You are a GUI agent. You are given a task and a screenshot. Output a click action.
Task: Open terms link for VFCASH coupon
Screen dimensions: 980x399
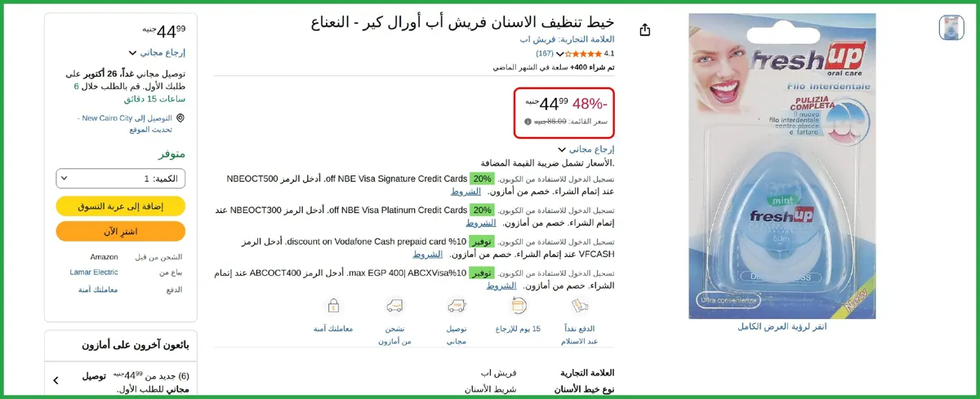click(x=427, y=254)
